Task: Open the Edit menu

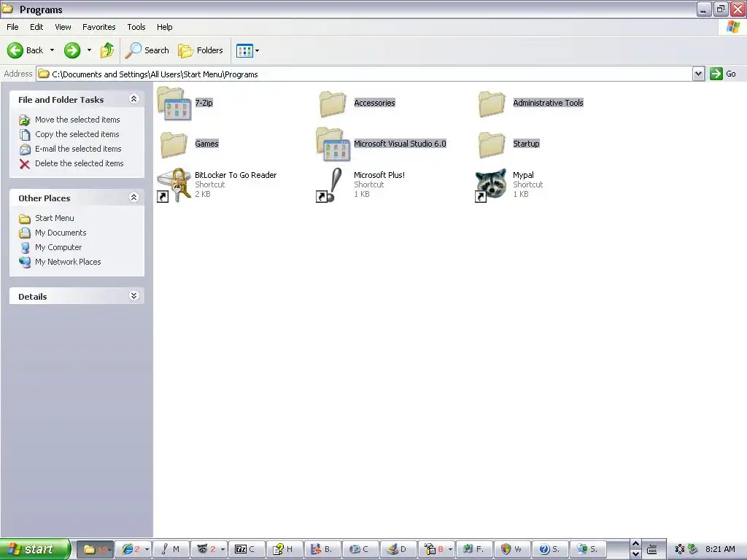Action: 36,27
